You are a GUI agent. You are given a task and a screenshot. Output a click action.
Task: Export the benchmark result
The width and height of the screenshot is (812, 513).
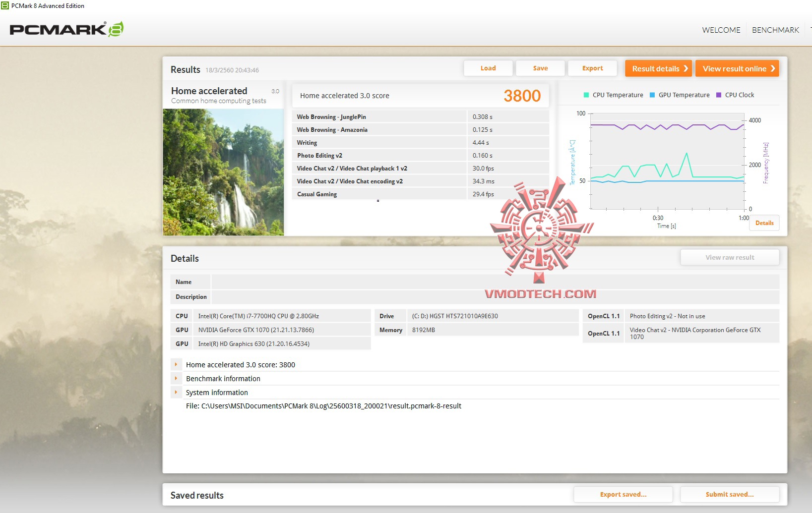(592, 68)
